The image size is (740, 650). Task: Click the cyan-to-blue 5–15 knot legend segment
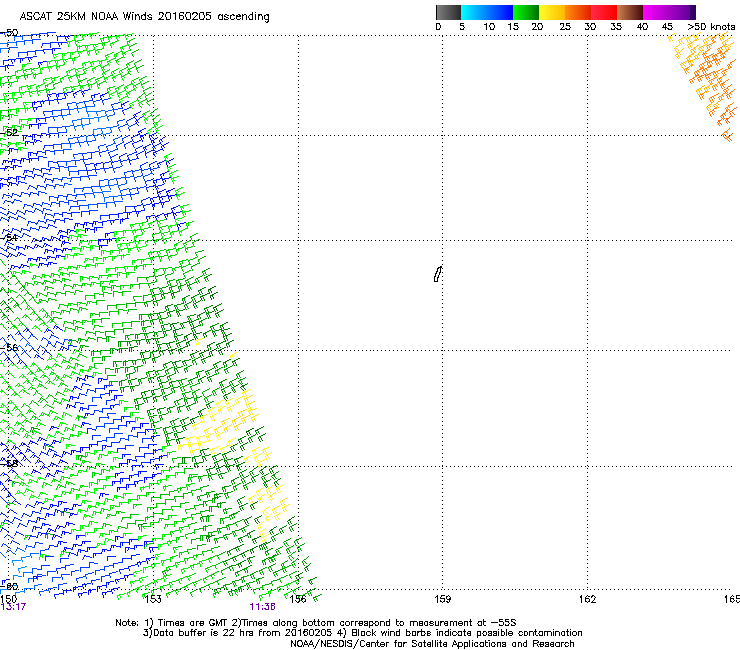point(487,12)
